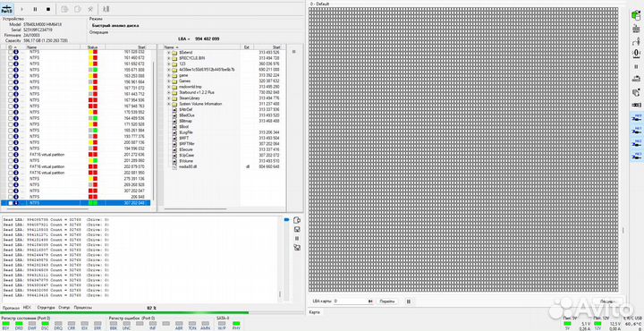Expand the lowercase game folder
644x331 pixels.
[x=168, y=75]
